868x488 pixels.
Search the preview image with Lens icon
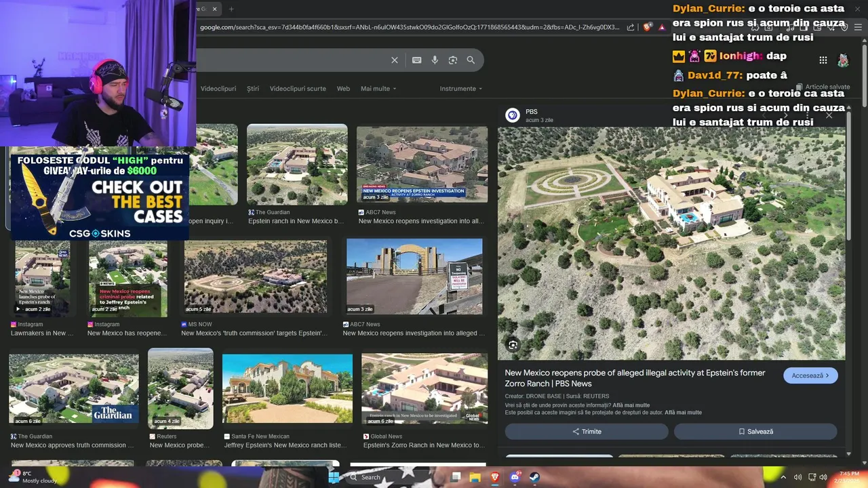point(513,345)
